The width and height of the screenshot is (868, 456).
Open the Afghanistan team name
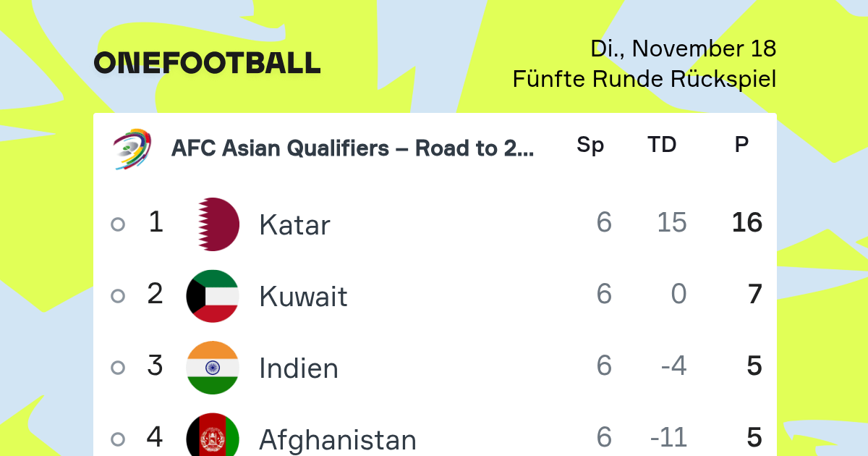point(338,439)
